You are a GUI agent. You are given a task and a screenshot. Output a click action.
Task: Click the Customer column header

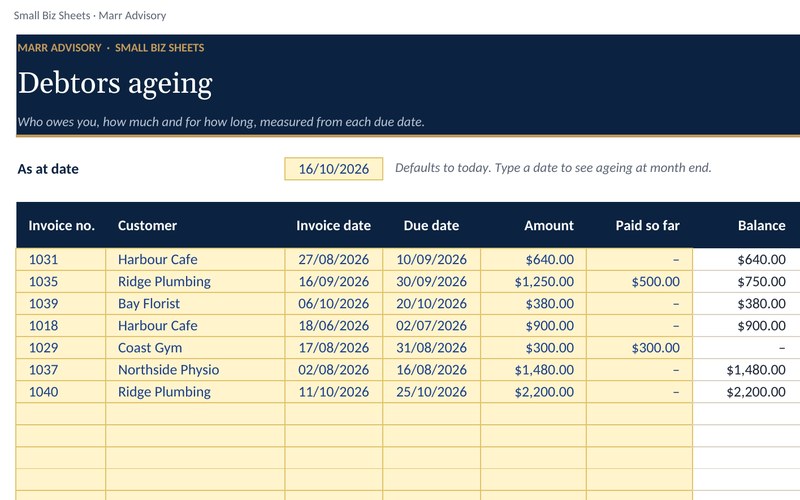pos(195,226)
